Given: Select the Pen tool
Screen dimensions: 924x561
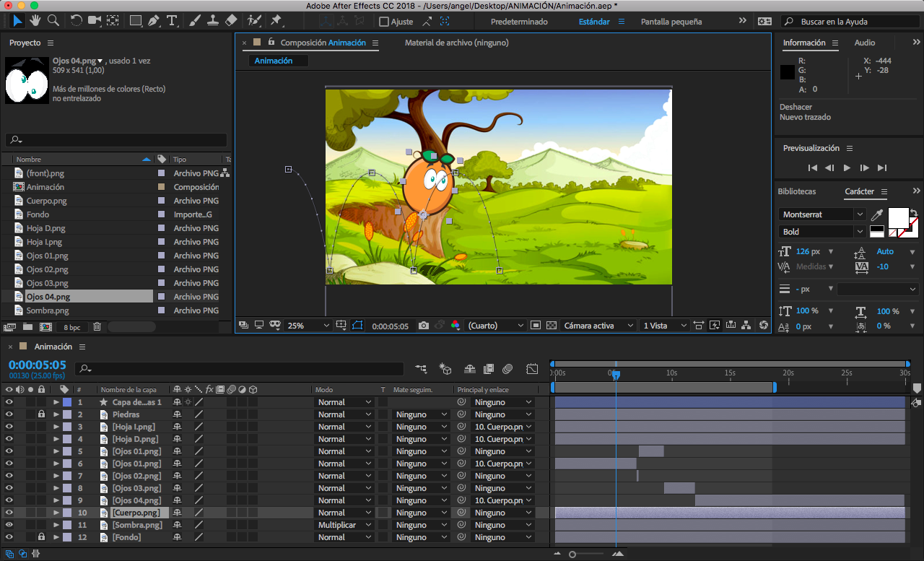Looking at the screenshot, I should pos(154,21).
